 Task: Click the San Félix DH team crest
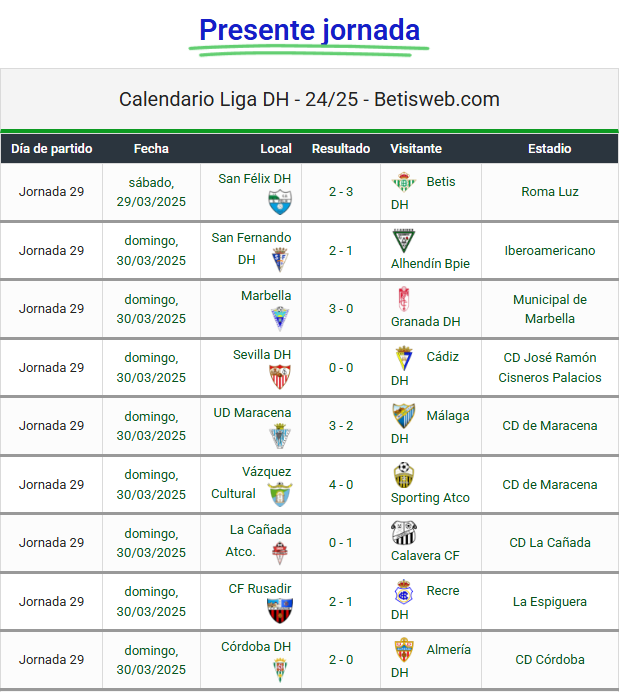tap(280, 203)
